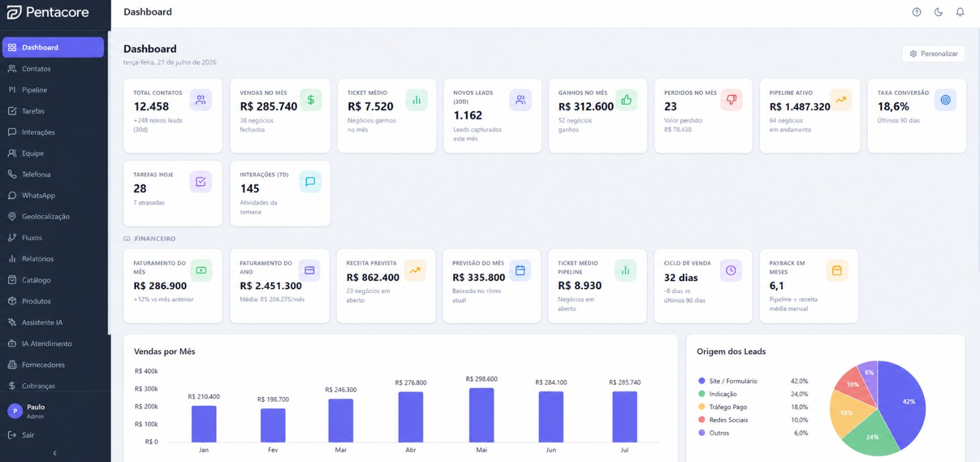Click the WhatsApp icon in the sidebar
Screen dimensions: 980x462
tap(12, 195)
